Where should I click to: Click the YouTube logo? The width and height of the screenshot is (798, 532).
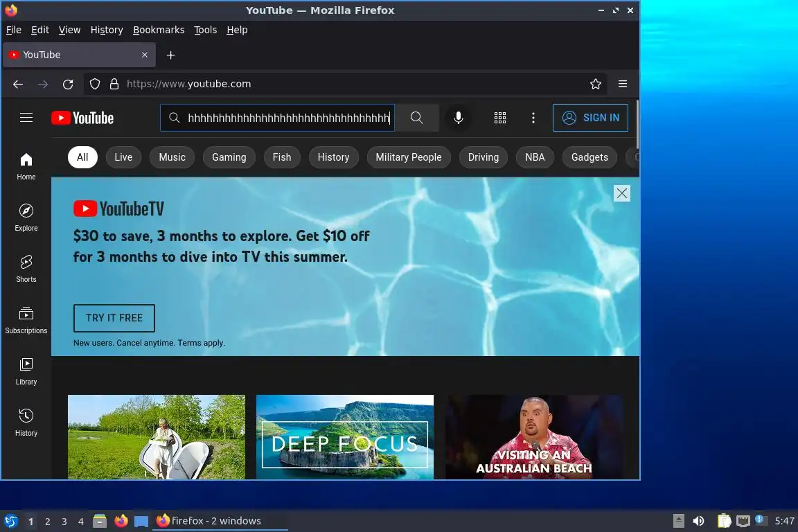coord(82,118)
